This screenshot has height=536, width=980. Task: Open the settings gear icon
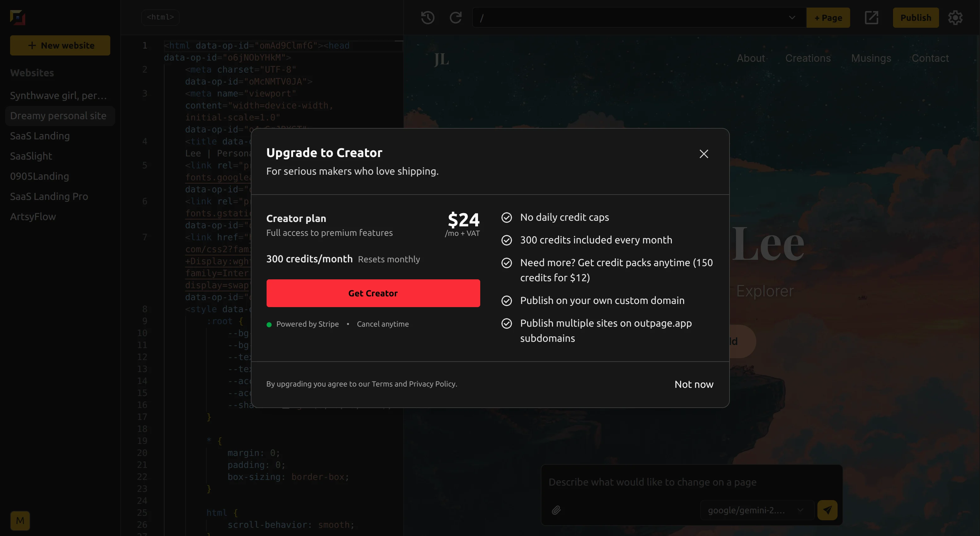[x=955, y=18]
